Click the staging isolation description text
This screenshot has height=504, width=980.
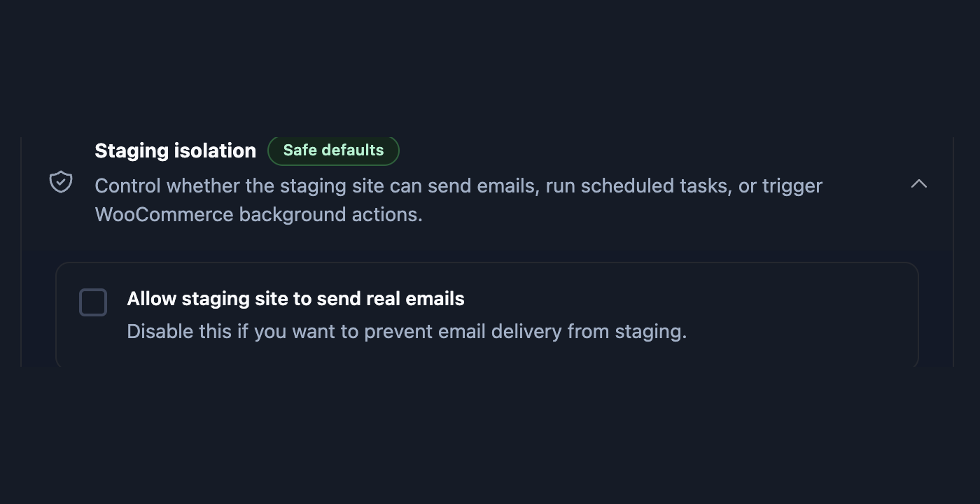pyautogui.click(x=458, y=200)
